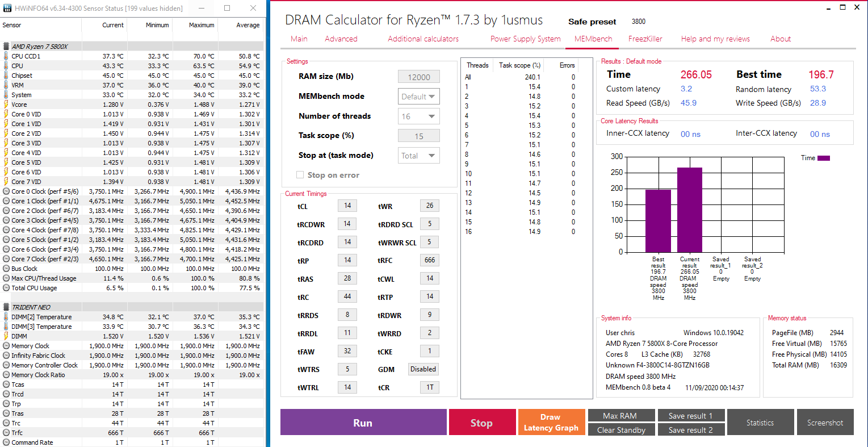This screenshot has height=447, width=868.
Task: Click the Average column header in HWiNFO
Action: click(x=248, y=25)
